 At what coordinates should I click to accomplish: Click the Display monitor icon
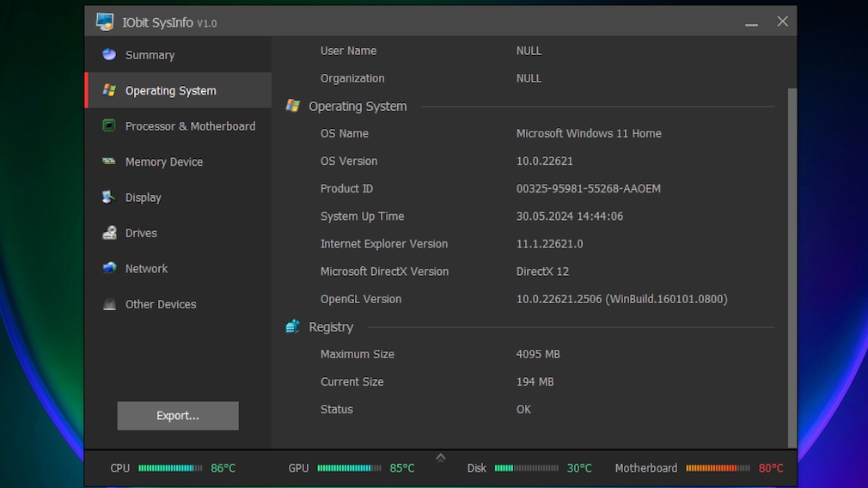pyautogui.click(x=109, y=198)
